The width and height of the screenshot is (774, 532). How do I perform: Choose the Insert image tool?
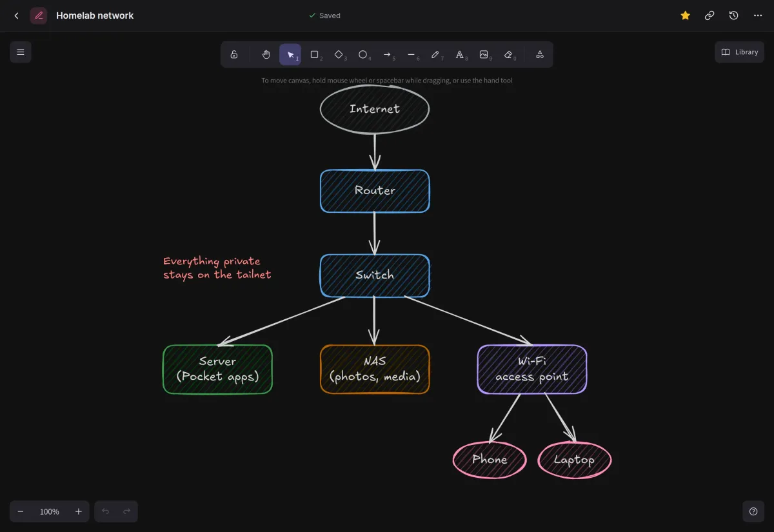[x=484, y=55]
